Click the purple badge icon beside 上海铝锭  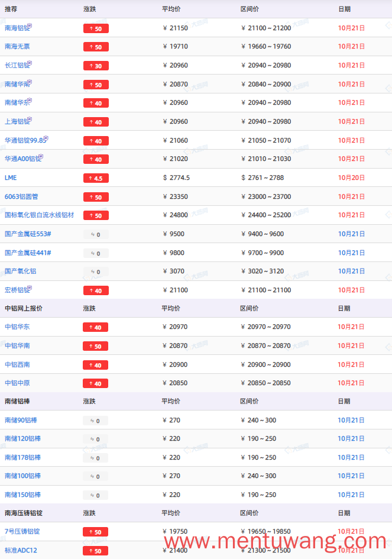(x=30, y=119)
